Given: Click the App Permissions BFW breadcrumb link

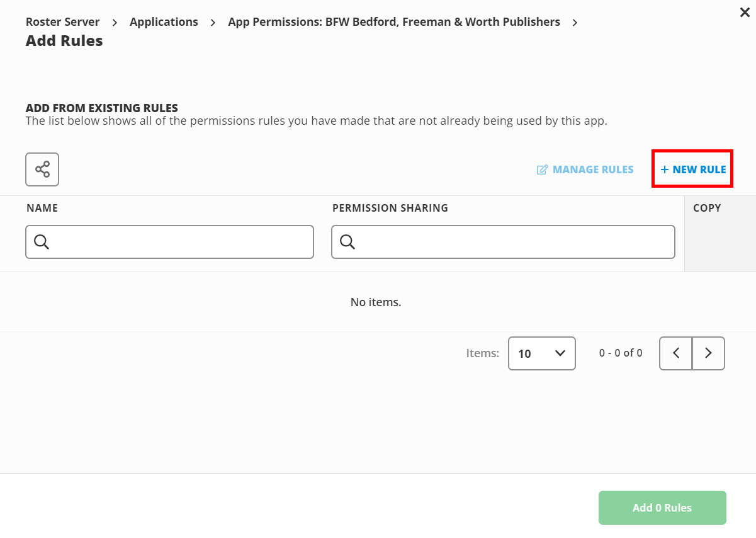Looking at the screenshot, I should click(x=393, y=21).
